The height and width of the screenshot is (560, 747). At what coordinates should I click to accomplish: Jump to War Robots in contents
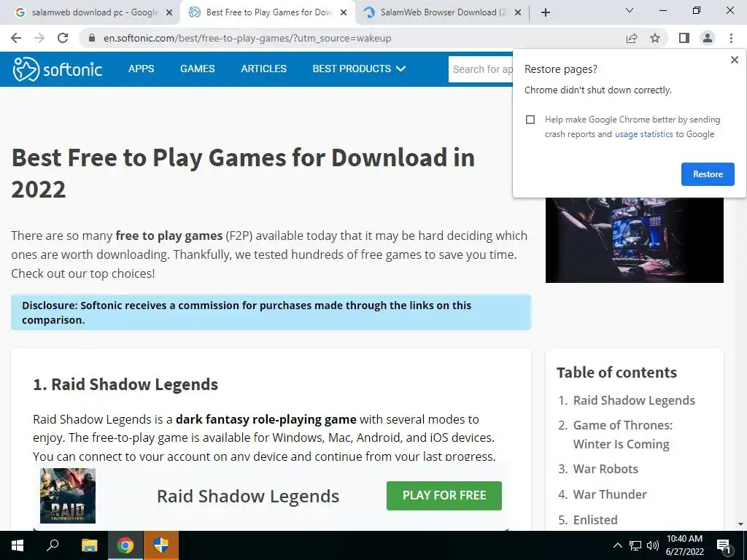[x=605, y=469]
